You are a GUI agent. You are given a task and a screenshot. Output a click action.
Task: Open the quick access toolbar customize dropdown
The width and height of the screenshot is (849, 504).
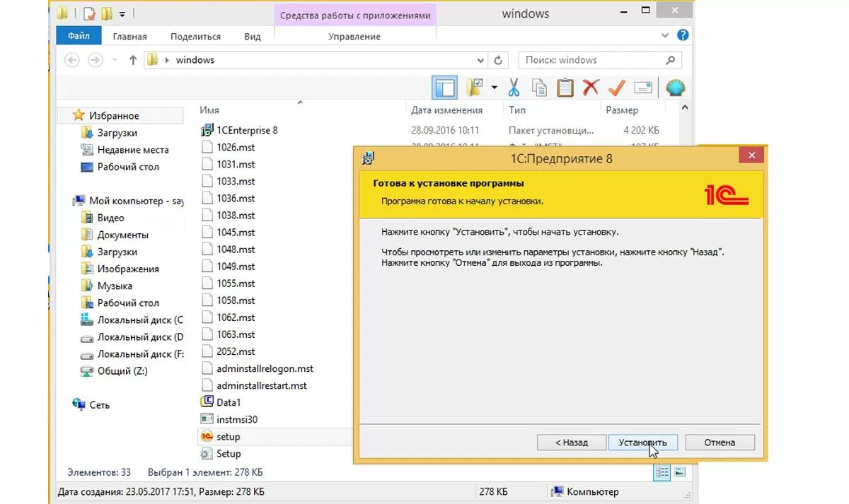(x=122, y=14)
